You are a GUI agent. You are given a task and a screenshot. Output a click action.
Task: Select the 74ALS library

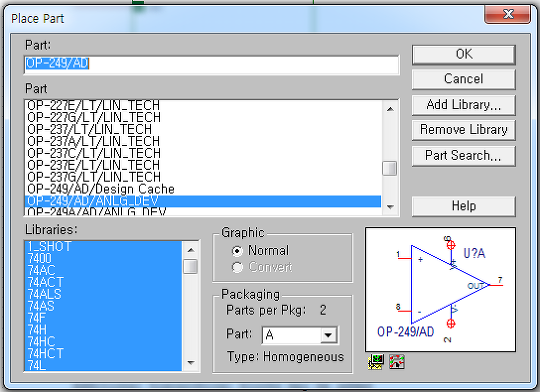point(103,294)
